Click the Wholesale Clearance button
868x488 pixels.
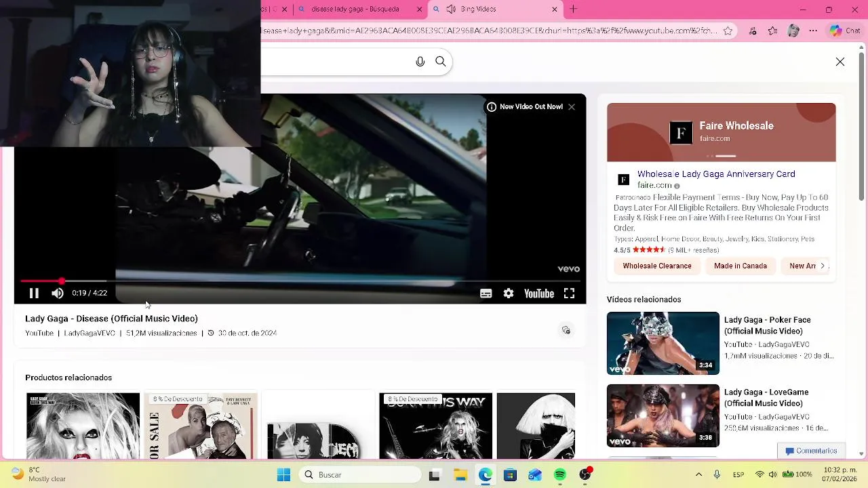point(657,266)
